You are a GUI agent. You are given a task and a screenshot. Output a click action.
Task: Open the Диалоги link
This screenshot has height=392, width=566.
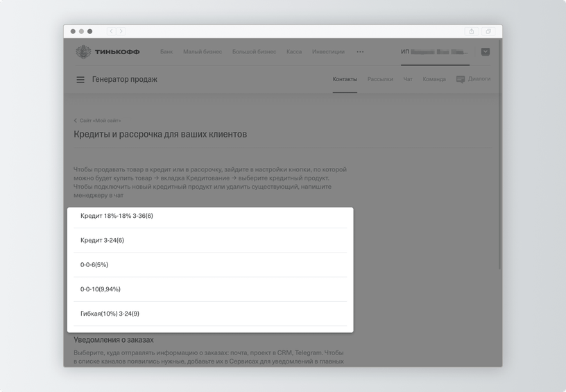point(479,78)
